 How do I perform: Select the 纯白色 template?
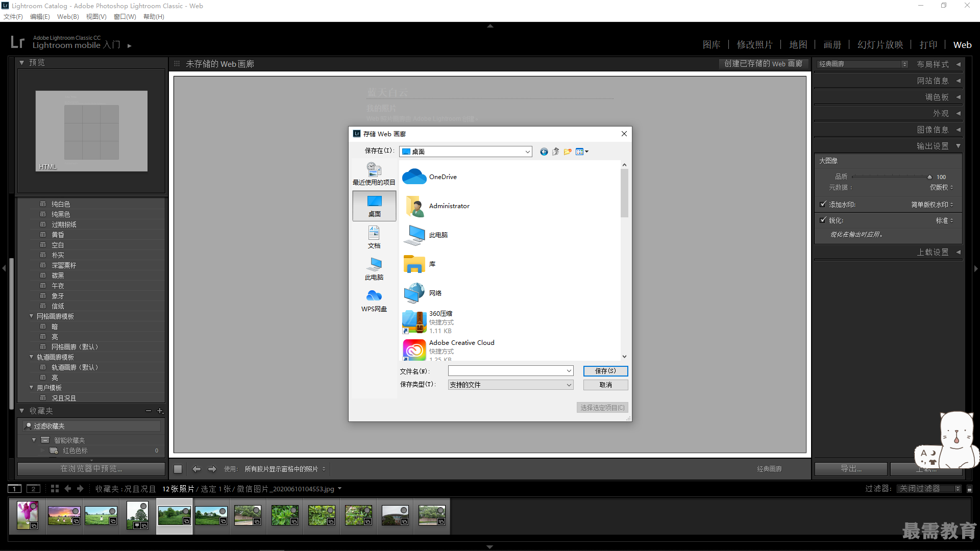[x=61, y=204]
